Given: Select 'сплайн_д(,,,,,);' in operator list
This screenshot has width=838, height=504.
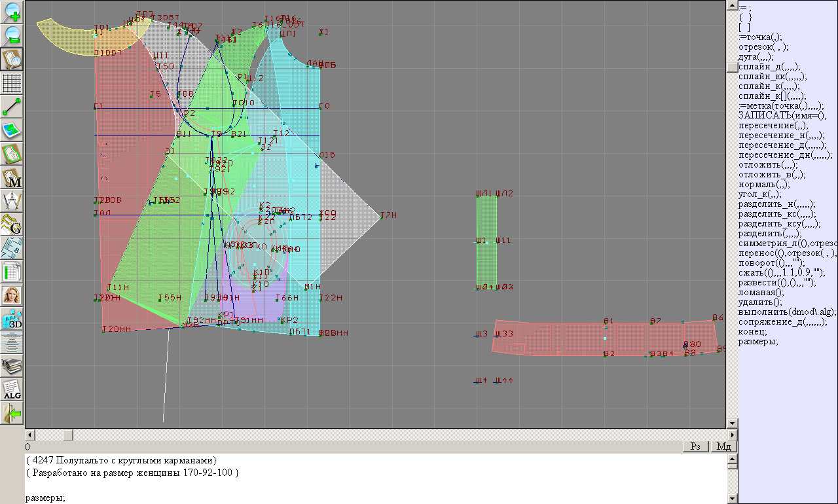Looking at the screenshot, I should 769,67.
